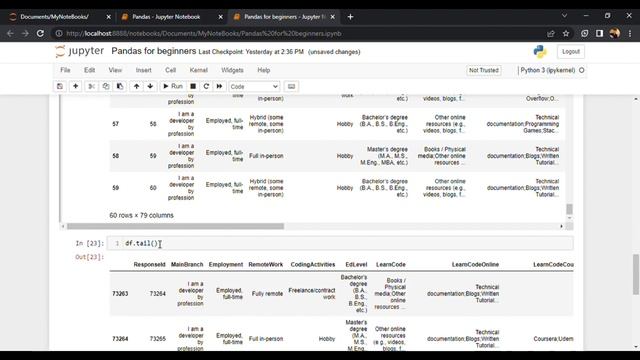
Task: Click the Python logo icon
Action: pos(540,51)
